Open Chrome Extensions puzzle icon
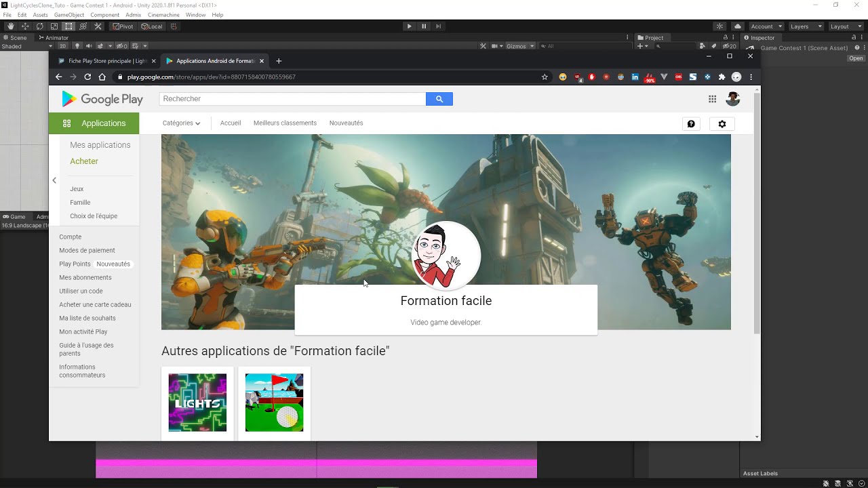This screenshot has width=868, height=488. click(722, 77)
